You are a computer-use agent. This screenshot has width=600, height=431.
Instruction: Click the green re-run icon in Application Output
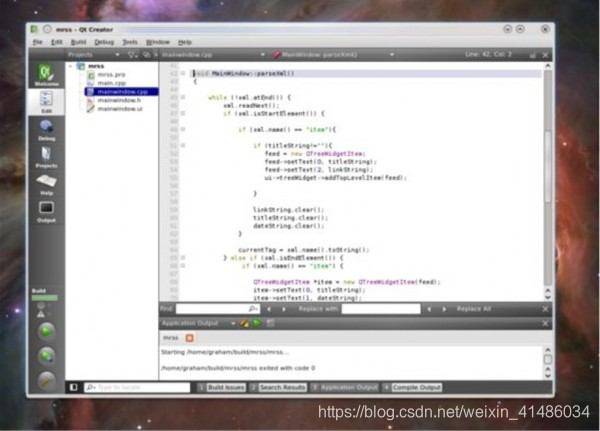(256, 324)
